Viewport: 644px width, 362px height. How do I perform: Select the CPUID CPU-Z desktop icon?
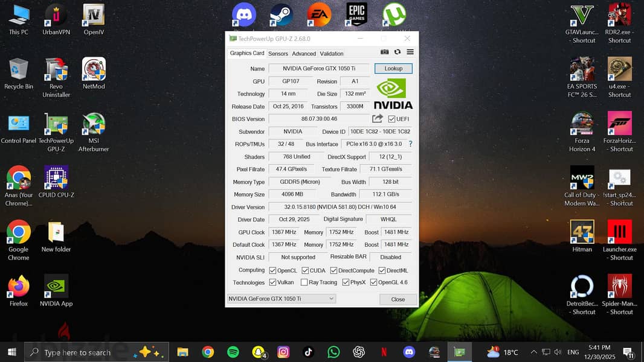click(56, 182)
